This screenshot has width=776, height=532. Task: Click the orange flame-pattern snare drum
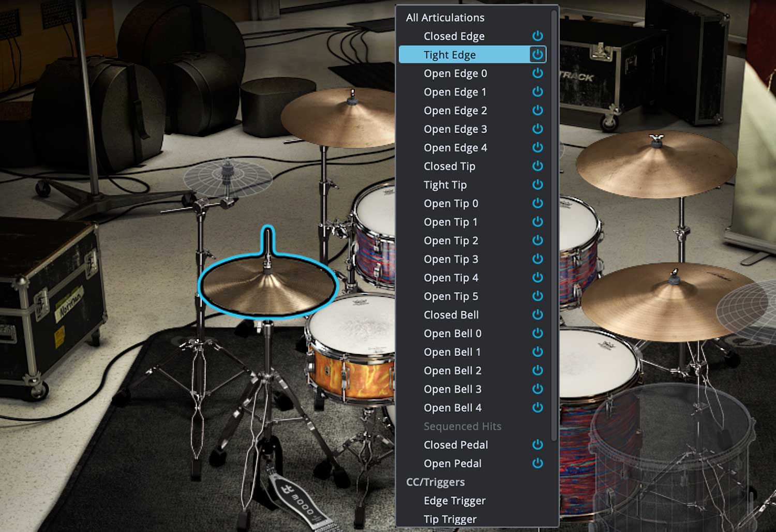point(352,362)
